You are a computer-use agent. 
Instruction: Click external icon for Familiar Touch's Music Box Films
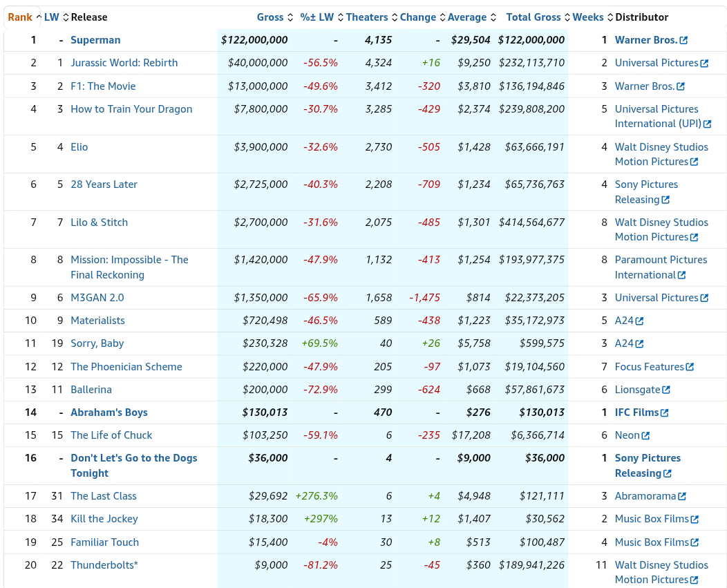pyautogui.click(x=695, y=542)
